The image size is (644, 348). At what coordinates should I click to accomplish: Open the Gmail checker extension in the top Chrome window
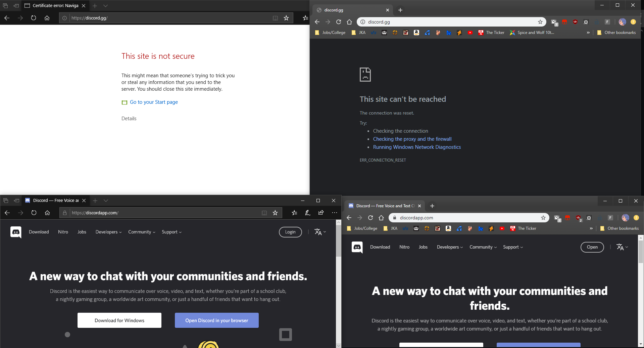554,22
